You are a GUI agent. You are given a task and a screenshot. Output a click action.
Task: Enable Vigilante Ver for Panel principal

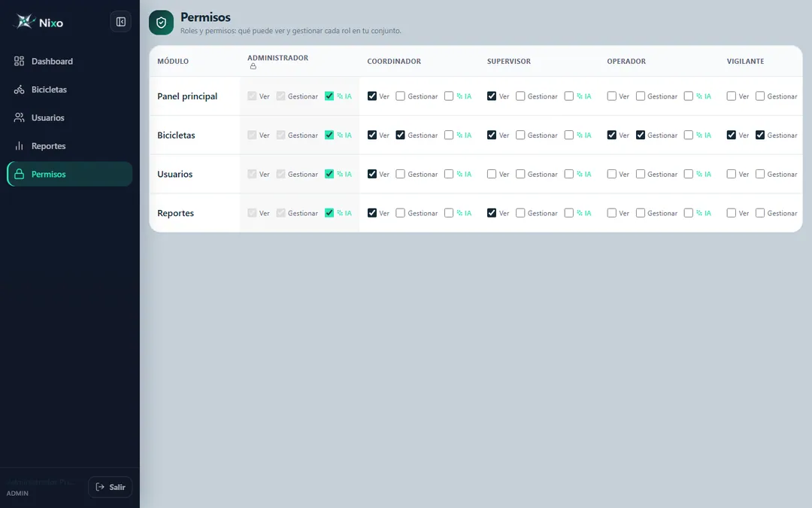click(732, 96)
